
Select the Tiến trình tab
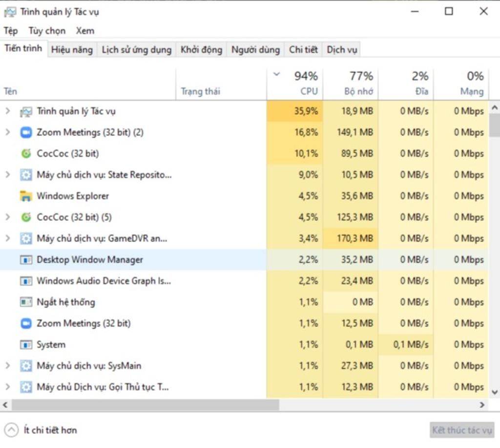pyautogui.click(x=23, y=48)
